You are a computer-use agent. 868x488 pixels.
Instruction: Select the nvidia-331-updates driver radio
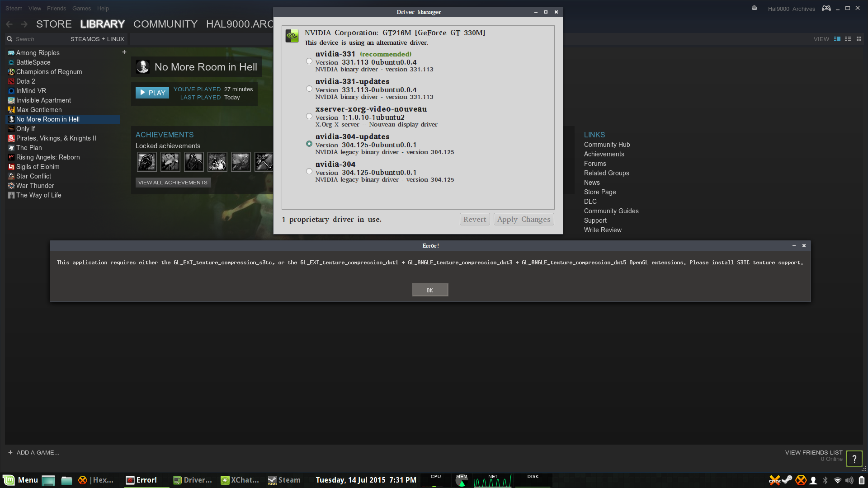309,89
